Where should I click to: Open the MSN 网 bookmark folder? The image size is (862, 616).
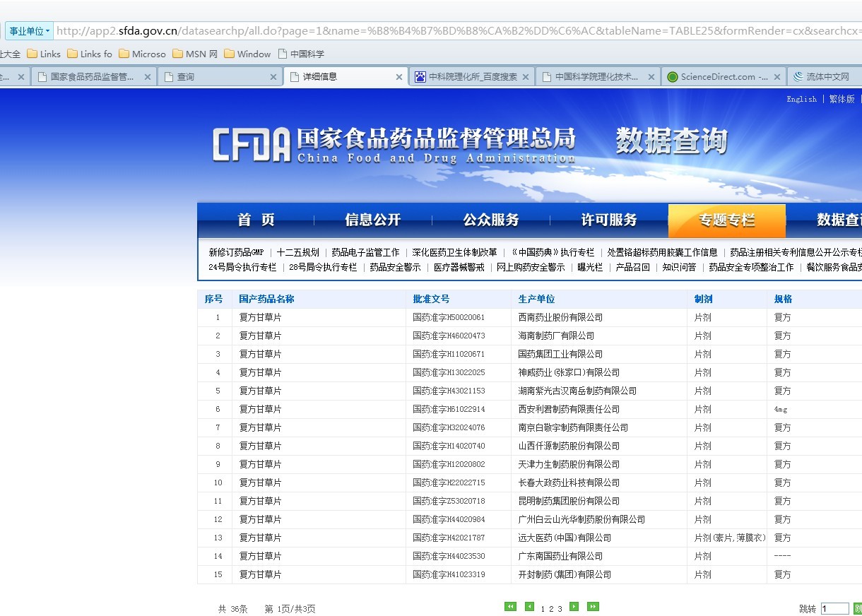(195, 54)
